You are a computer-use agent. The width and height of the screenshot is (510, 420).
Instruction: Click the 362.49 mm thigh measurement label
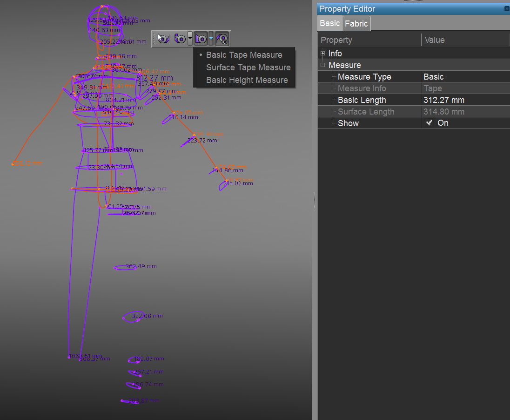[141, 266]
